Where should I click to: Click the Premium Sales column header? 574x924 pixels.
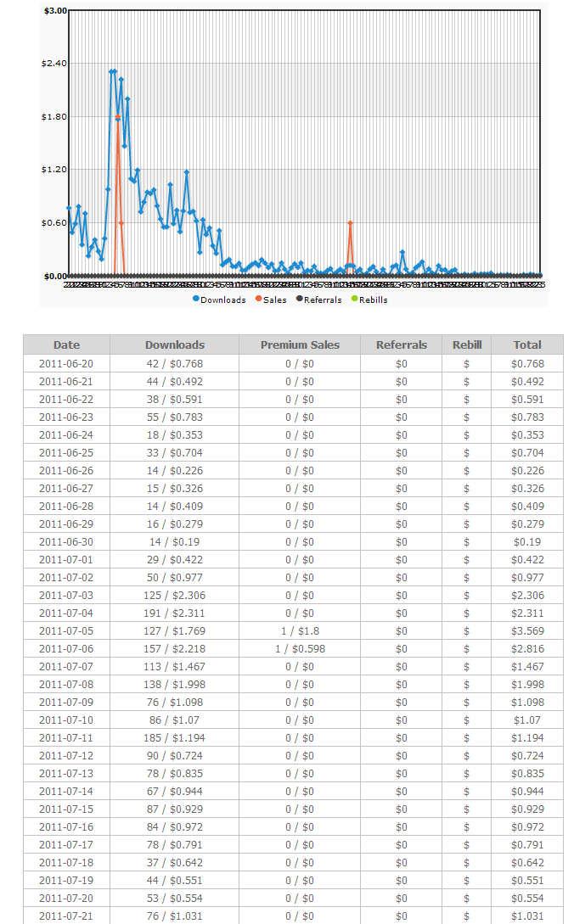(x=300, y=344)
